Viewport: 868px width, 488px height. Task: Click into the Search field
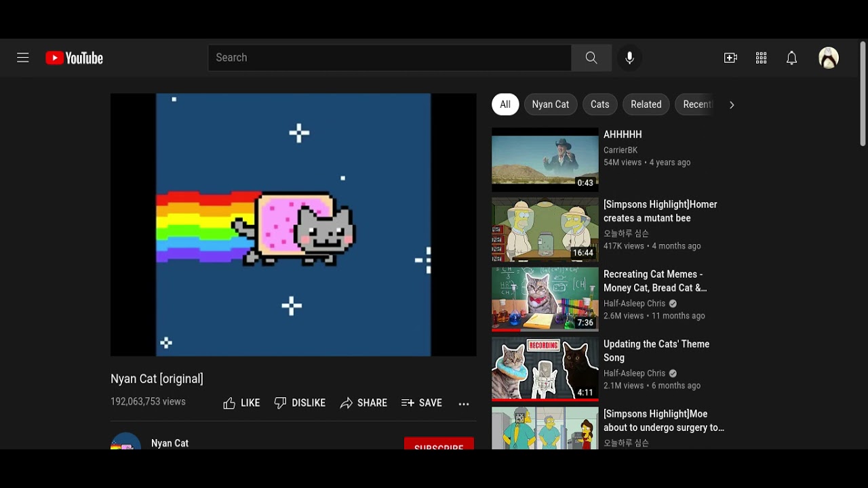tap(390, 58)
